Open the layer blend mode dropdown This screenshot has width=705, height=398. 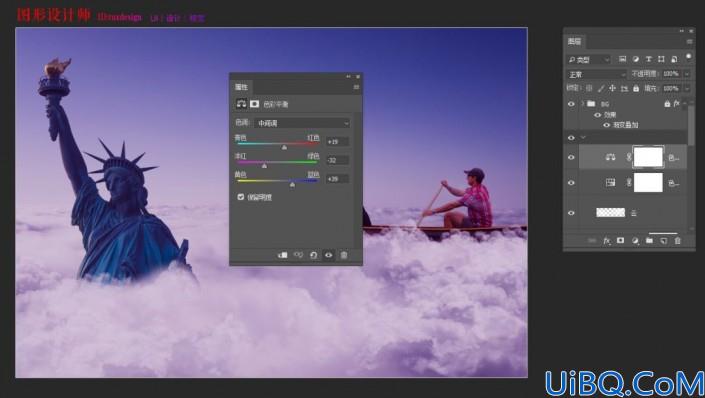click(x=596, y=74)
